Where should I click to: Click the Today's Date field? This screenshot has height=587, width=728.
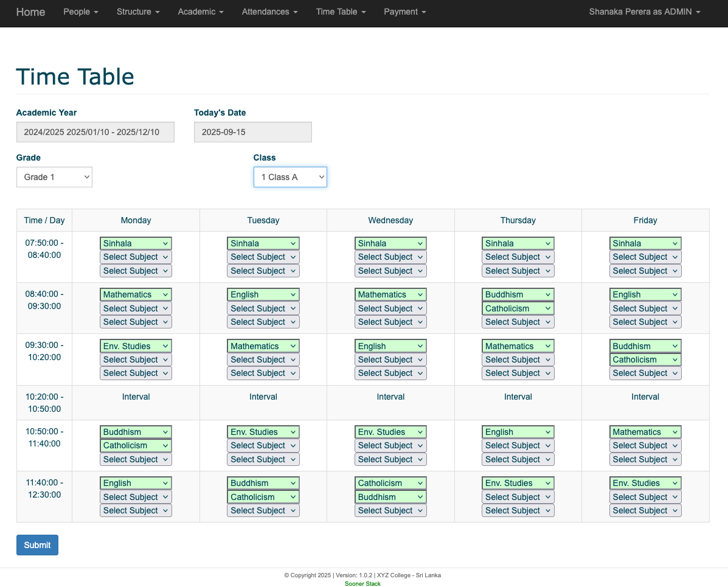pyautogui.click(x=252, y=132)
